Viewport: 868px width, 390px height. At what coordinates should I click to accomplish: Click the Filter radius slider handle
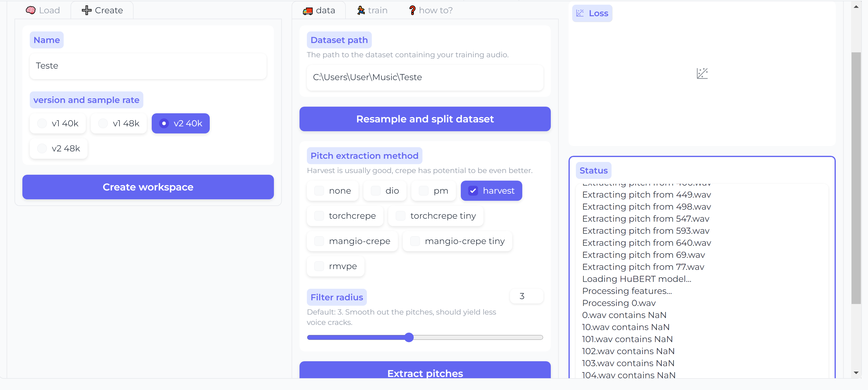[x=409, y=337]
